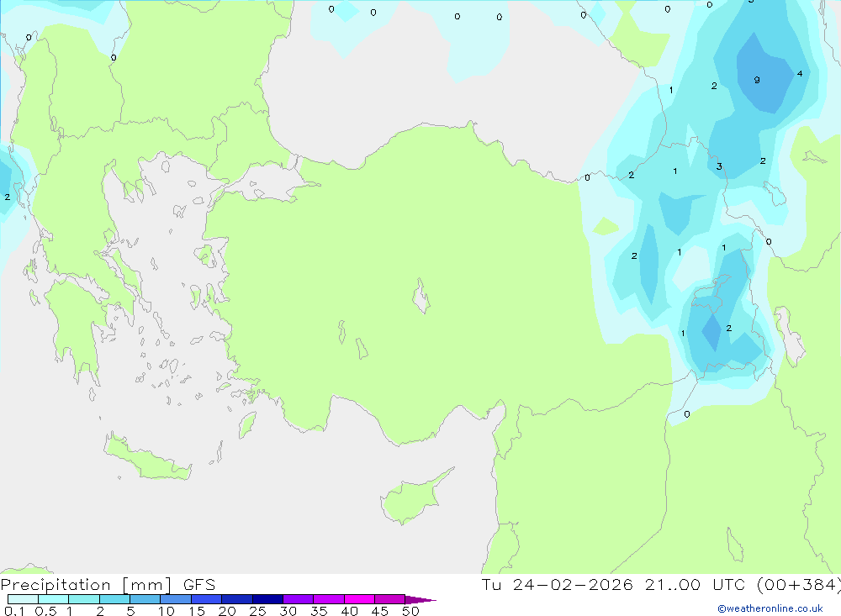Click the '(00+384)' forecast hour text
841x616 pixels.
tap(798, 585)
